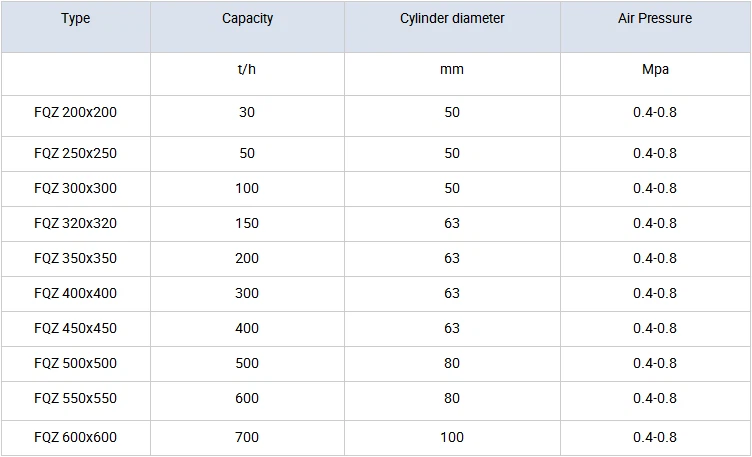
Task: Click the Type column header
Action: click(x=75, y=19)
